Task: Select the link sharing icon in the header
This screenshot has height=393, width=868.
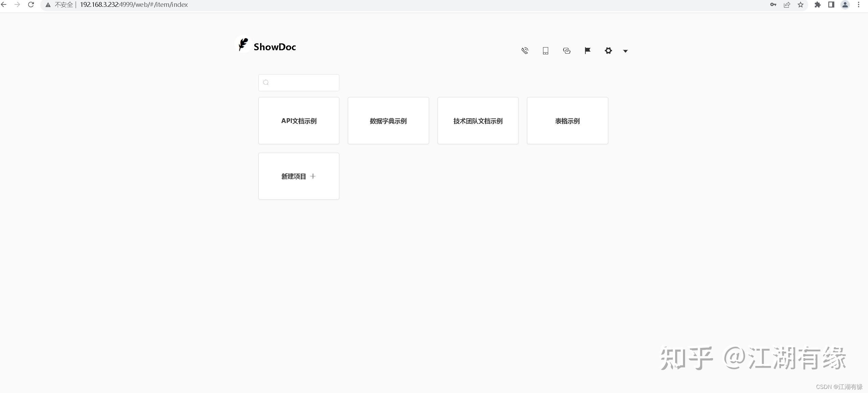Action: coord(567,50)
